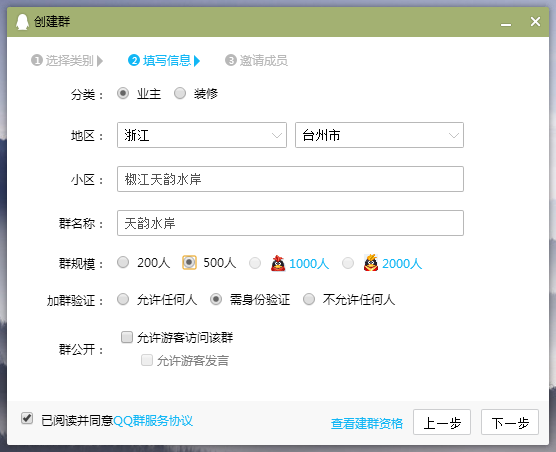Close the 创建群 dialog window
Viewport: 556px width, 452px height.
pyautogui.click(x=535, y=22)
